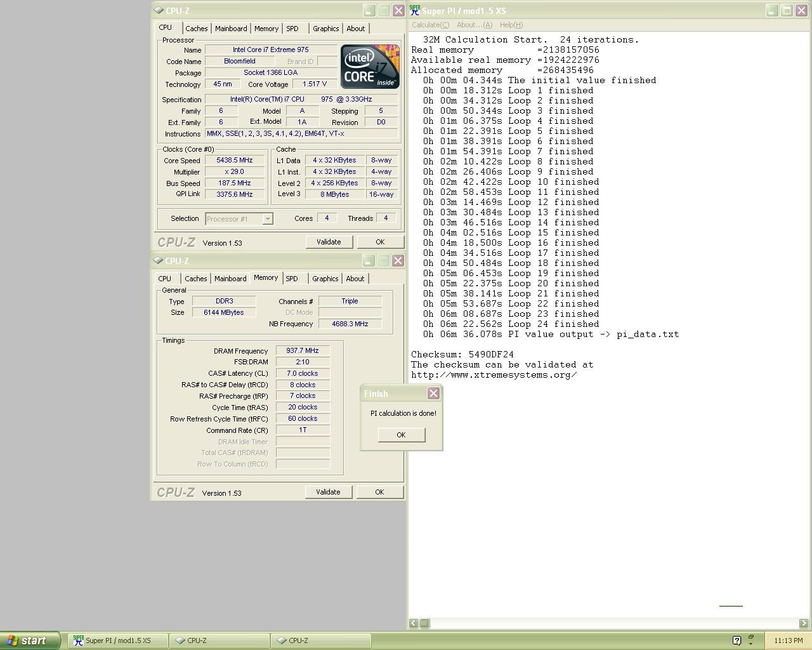Open the Windows Start button

(30, 640)
